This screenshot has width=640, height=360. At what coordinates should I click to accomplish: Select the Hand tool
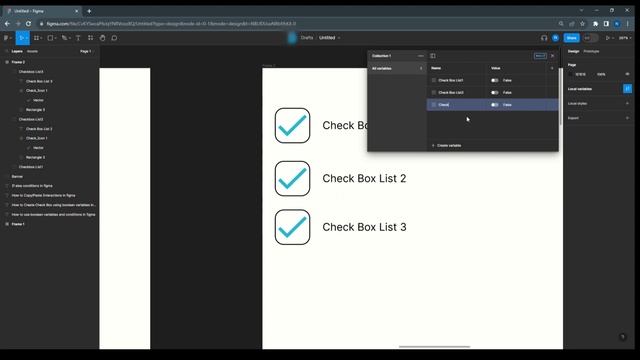point(102,38)
